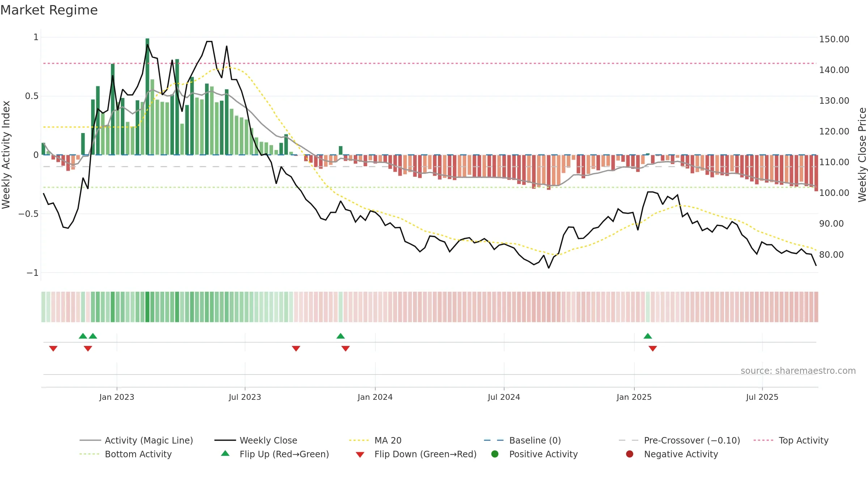Toggle the Activity (Magic Line) legend entry
The height and width of the screenshot is (488, 868).
[x=136, y=440]
